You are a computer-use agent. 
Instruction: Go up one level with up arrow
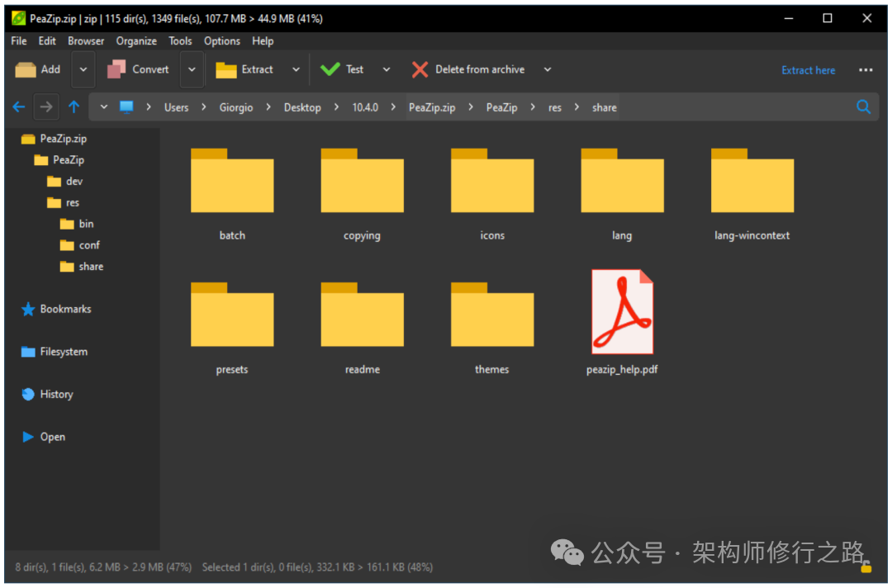pos(74,107)
